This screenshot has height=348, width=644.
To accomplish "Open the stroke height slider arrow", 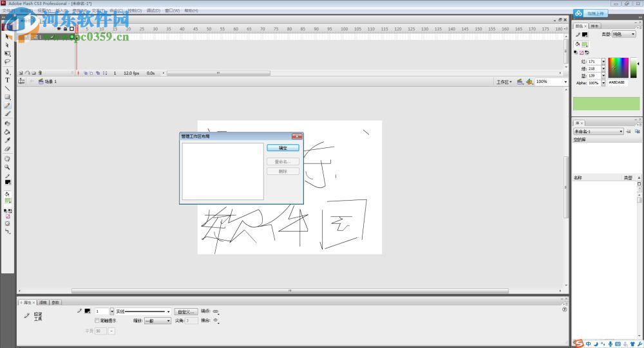I will pyautogui.click(x=111, y=311).
